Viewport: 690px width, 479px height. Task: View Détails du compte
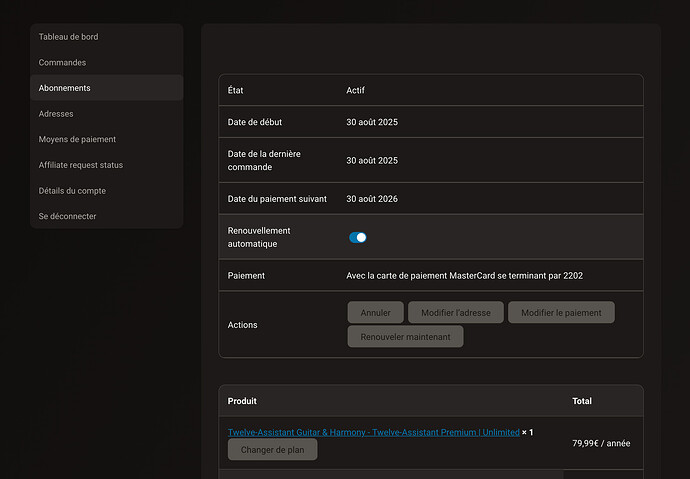(72, 190)
